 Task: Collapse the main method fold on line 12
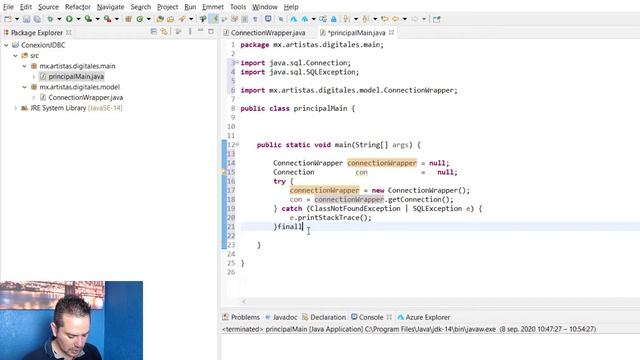pyautogui.click(x=238, y=144)
